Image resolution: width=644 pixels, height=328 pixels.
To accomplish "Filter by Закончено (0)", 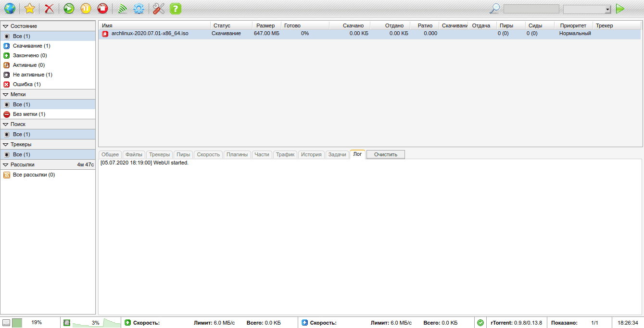I will tap(48, 55).
